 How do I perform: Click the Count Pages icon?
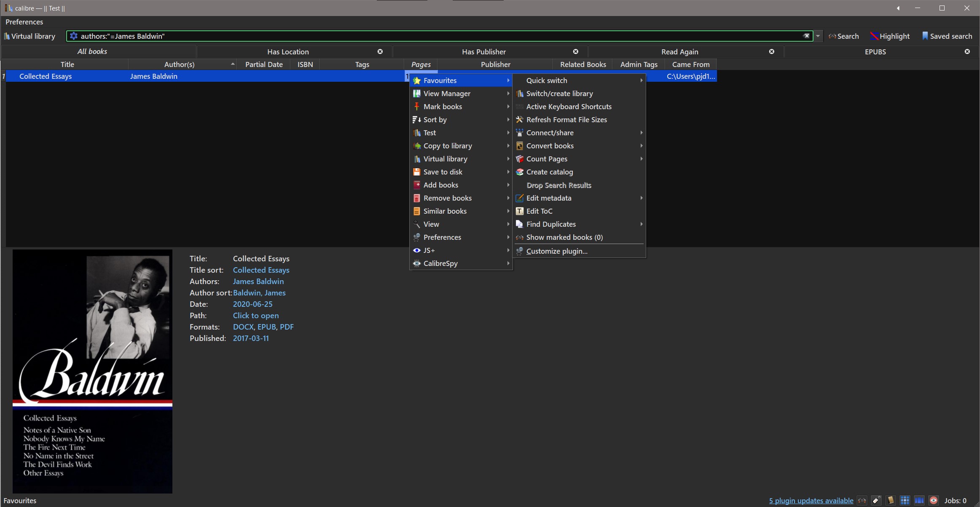click(x=520, y=159)
